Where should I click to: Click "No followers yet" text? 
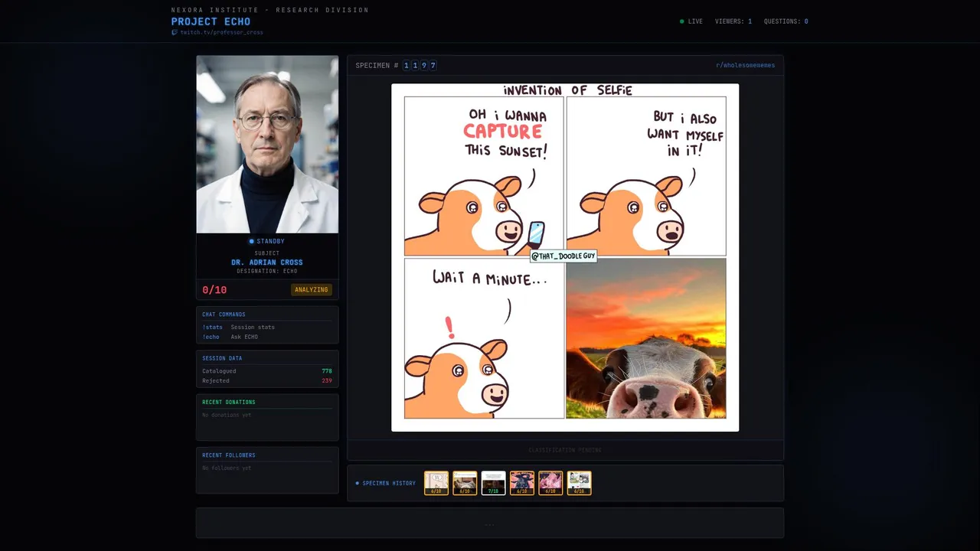point(227,468)
